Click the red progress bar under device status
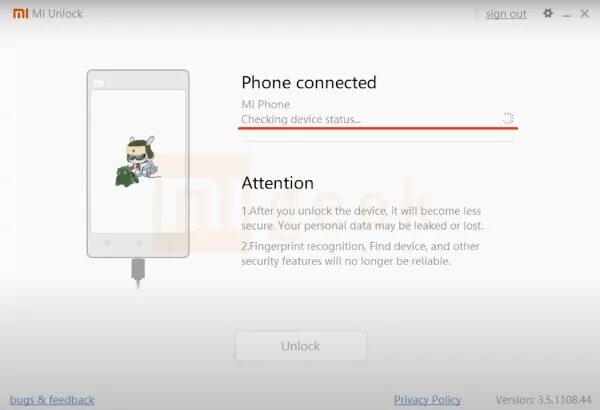 point(378,128)
